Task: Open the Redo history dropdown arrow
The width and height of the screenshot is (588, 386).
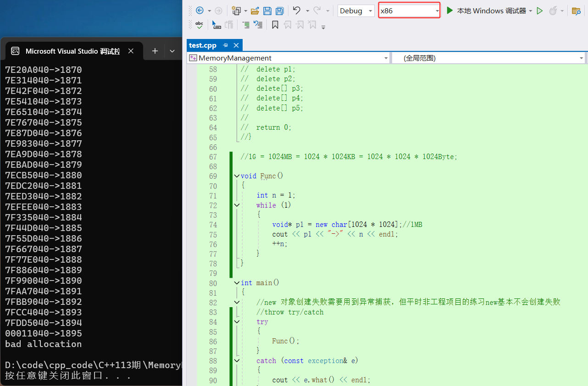Action: 327,11
